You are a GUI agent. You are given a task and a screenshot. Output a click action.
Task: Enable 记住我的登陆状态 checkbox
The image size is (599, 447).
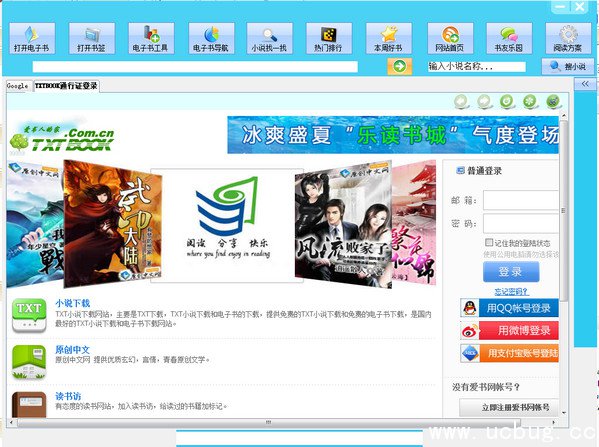click(489, 242)
